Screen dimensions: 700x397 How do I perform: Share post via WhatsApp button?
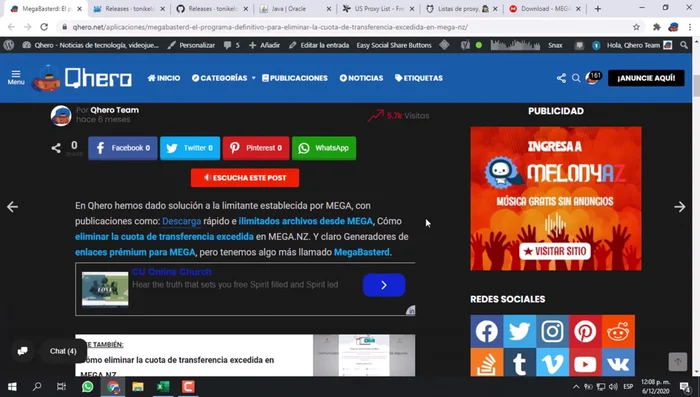tap(324, 148)
